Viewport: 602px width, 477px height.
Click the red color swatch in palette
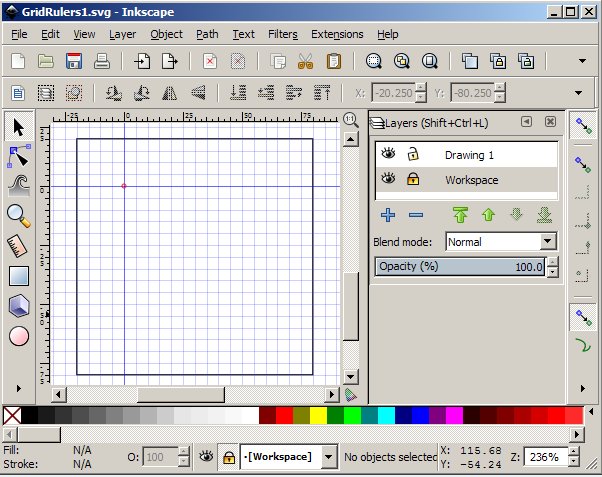284,414
